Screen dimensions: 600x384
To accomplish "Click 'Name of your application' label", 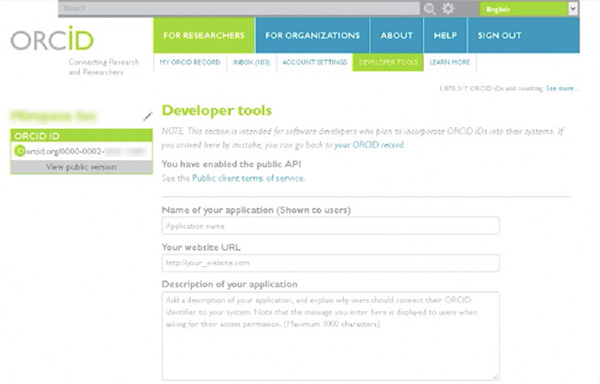I will pyautogui.click(x=256, y=210).
